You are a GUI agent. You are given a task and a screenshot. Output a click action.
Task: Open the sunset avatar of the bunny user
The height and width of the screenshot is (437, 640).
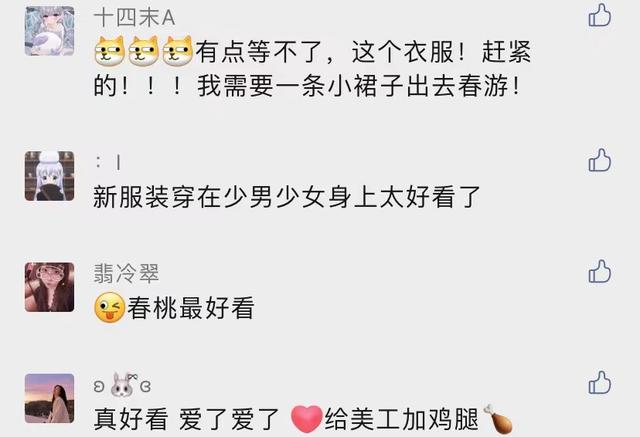click(49, 398)
